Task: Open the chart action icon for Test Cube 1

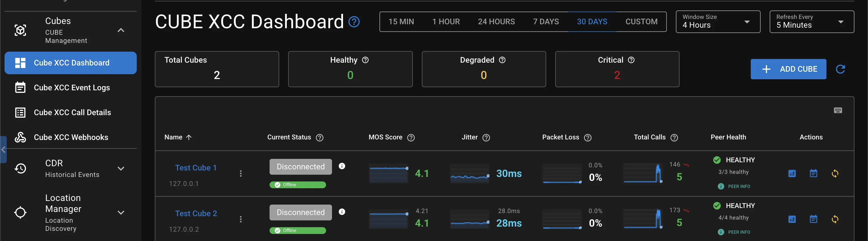Action: (x=792, y=173)
